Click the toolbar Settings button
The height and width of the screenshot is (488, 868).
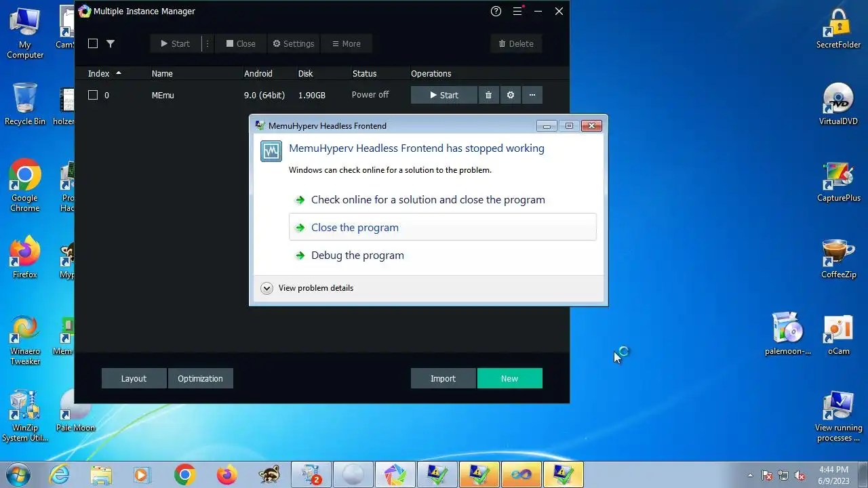click(x=293, y=43)
